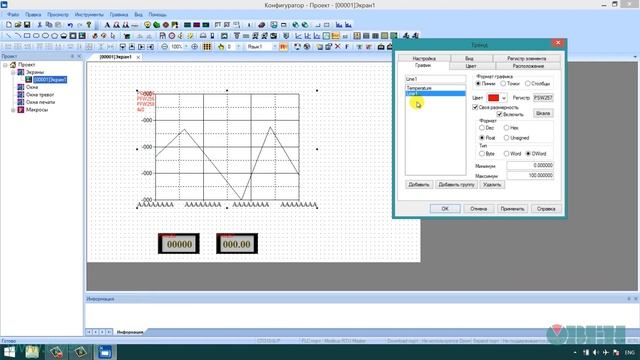Click the Удалить button
Viewport: 640px width, 360px height.
(x=492, y=184)
